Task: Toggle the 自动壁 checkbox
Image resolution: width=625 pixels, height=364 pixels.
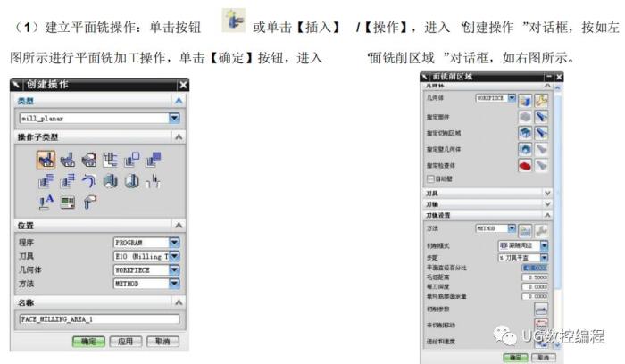Action: (x=430, y=178)
